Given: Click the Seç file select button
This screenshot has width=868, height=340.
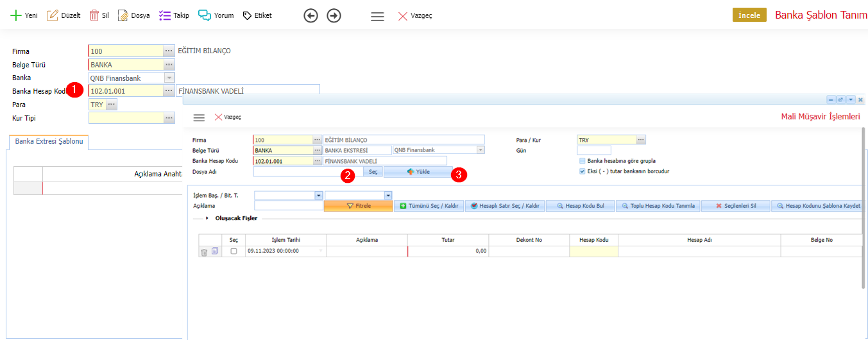Looking at the screenshot, I should click(x=373, y=172).
